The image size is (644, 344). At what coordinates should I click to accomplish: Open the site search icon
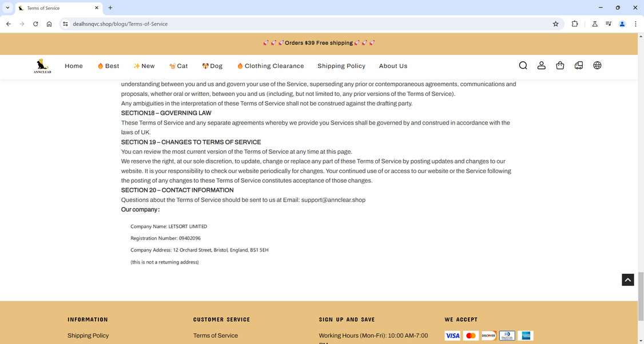523,65
